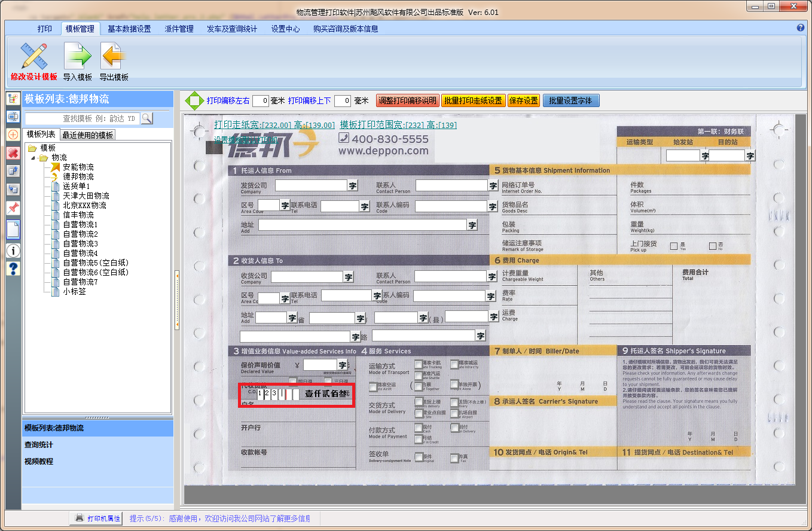Tick the 现付 Cash checkbox

[x=419, y=428]
